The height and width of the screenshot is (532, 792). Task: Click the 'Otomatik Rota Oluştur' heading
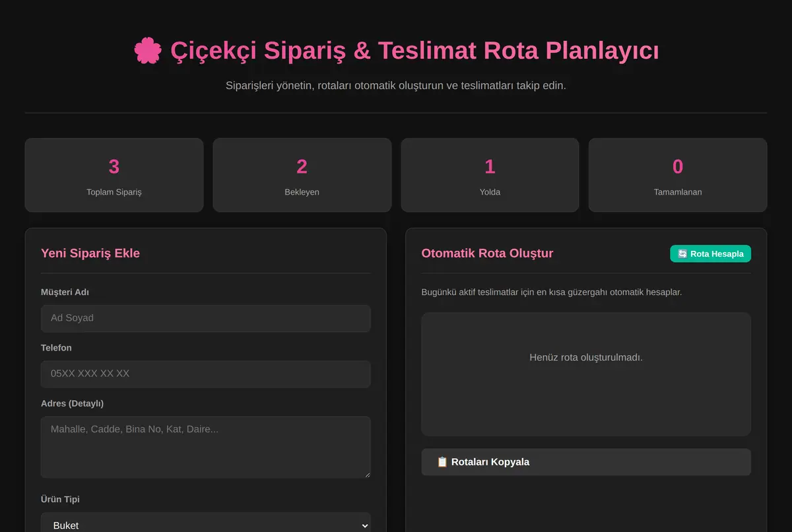point(487,253)
